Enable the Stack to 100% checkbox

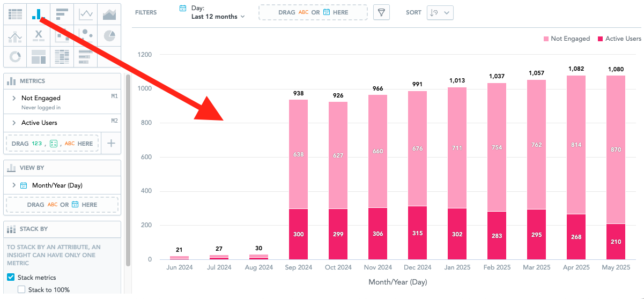click(21, 290)
